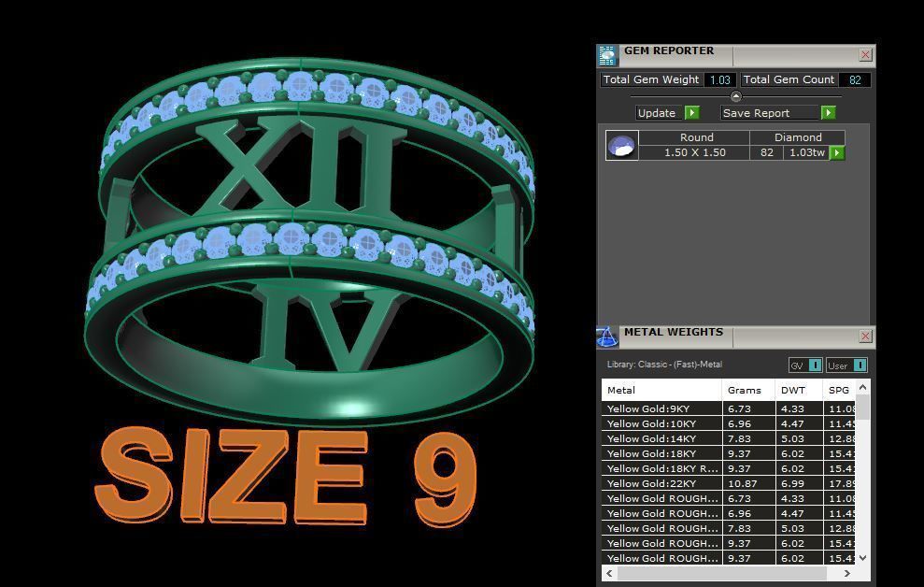
Task: Click the horizontal scrollbar thumb in metal table
Action: [722, 573]
